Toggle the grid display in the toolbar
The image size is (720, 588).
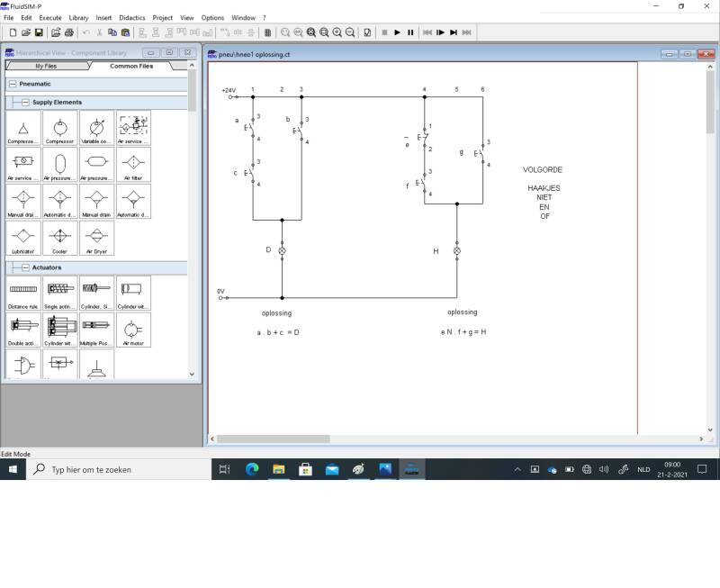267,32
